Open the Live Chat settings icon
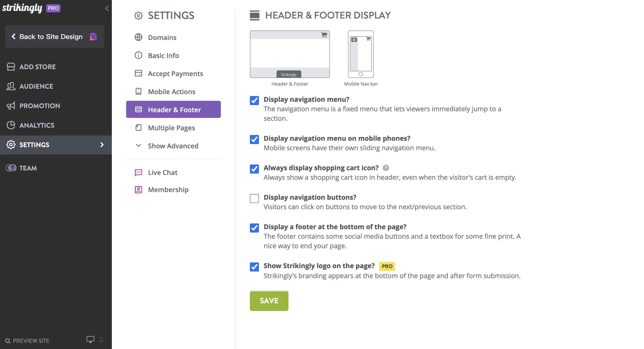The width and height of the screenshot is (644, 349). [138, 172]
